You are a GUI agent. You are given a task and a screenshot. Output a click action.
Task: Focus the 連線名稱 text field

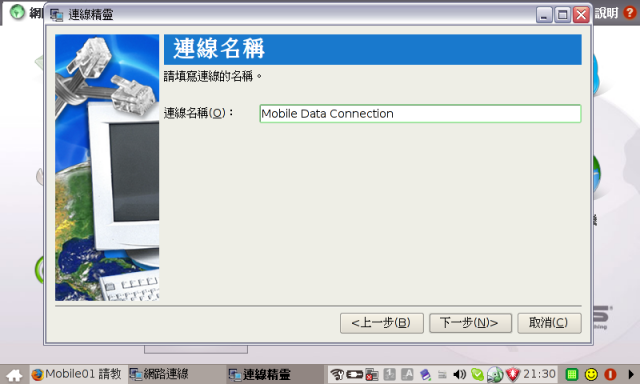(420, 113)
